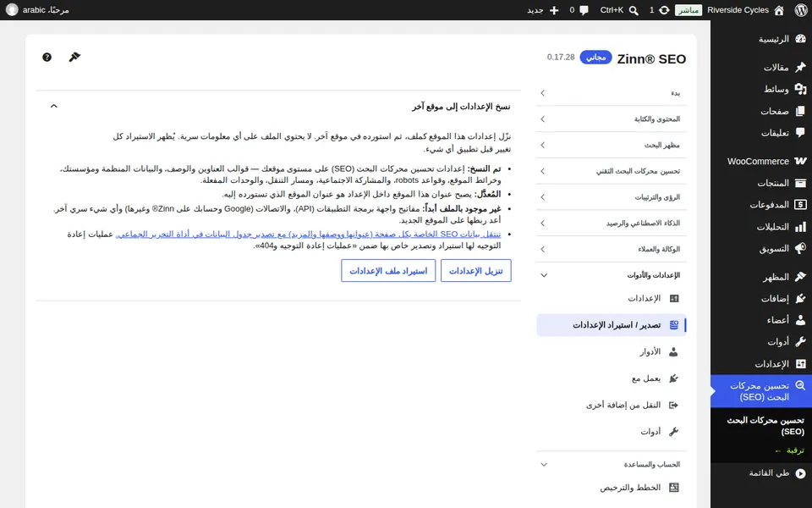Collapse the الإعدادات والأدوات section
Screen dimensions: 812x508
click(612, 275)
